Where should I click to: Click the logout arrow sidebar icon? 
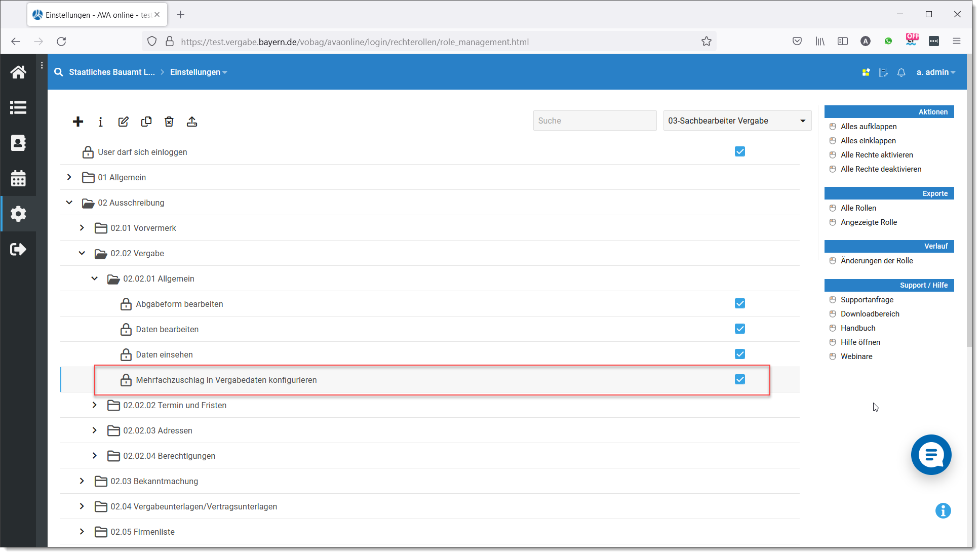tap(18, 249)
